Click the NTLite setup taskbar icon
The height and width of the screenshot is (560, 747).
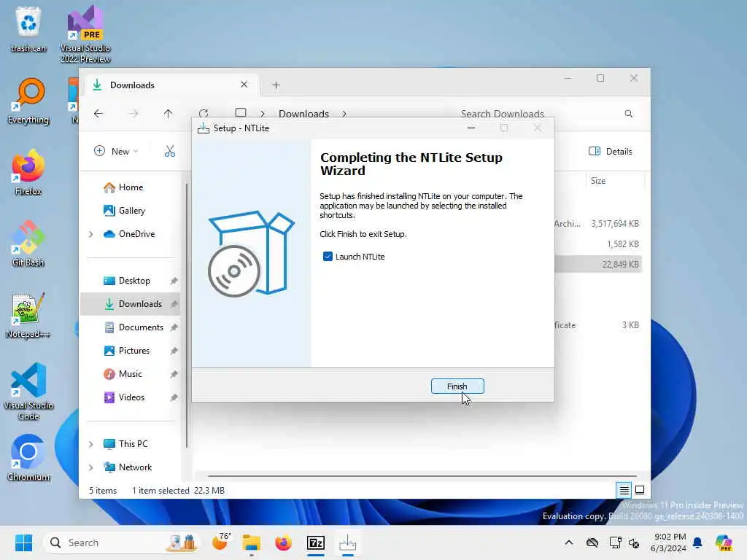pos(348,542)
